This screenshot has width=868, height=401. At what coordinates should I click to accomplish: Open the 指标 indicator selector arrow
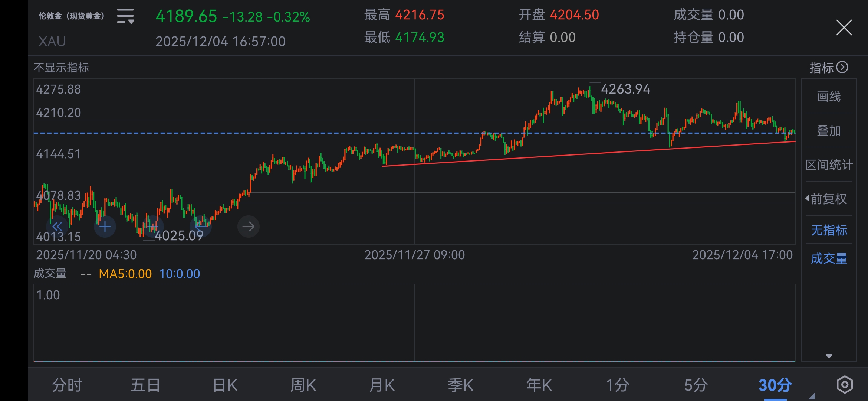click(843, 67)
